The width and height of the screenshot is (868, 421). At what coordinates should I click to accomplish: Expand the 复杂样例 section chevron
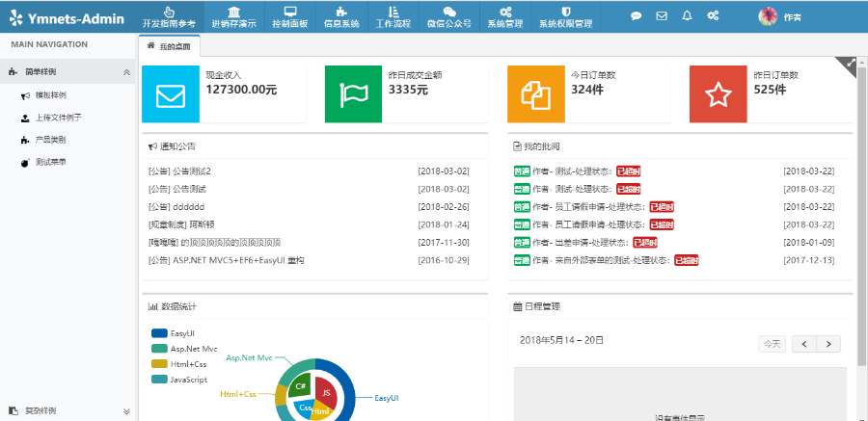(x=126, y=411)
